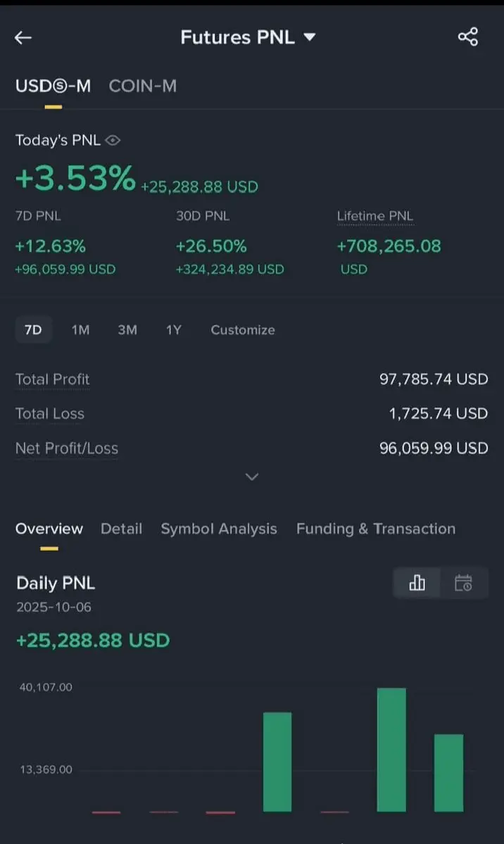Switch to the COIN-M tab
504x844 pixels.
click(143, 86)
